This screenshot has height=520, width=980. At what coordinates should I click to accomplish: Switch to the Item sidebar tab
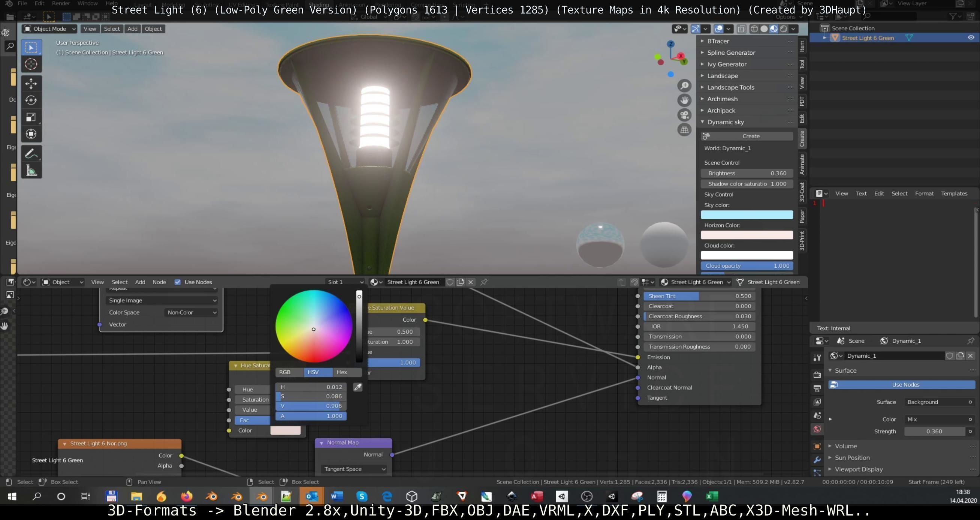[x=802, y=46]
